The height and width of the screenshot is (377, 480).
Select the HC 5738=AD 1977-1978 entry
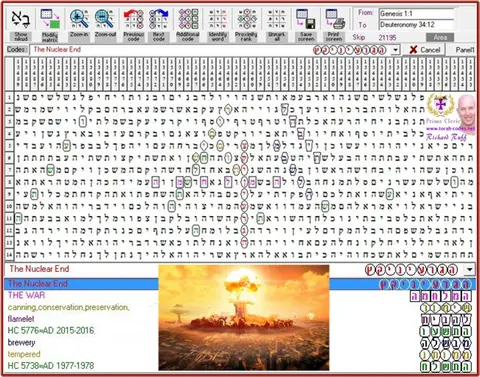(51, 366)
